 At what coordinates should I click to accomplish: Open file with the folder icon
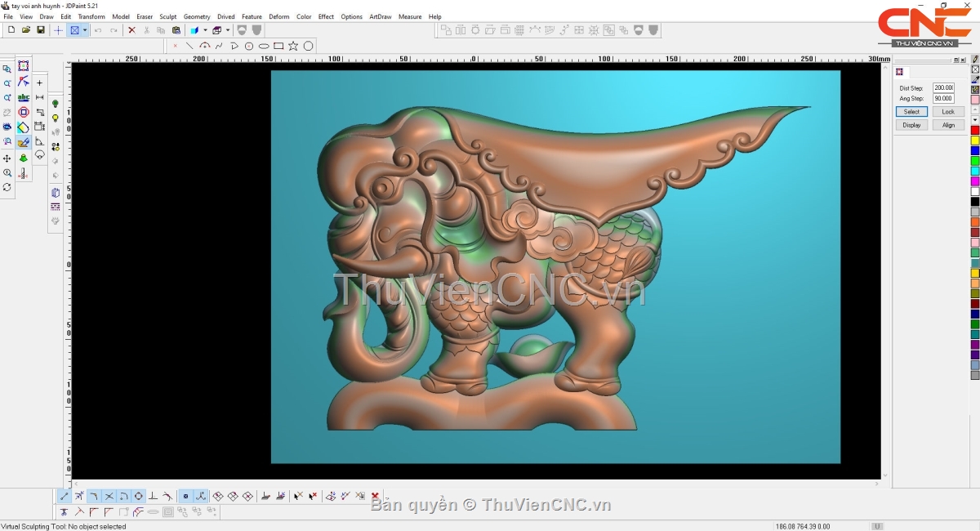[x=26, y=30]
